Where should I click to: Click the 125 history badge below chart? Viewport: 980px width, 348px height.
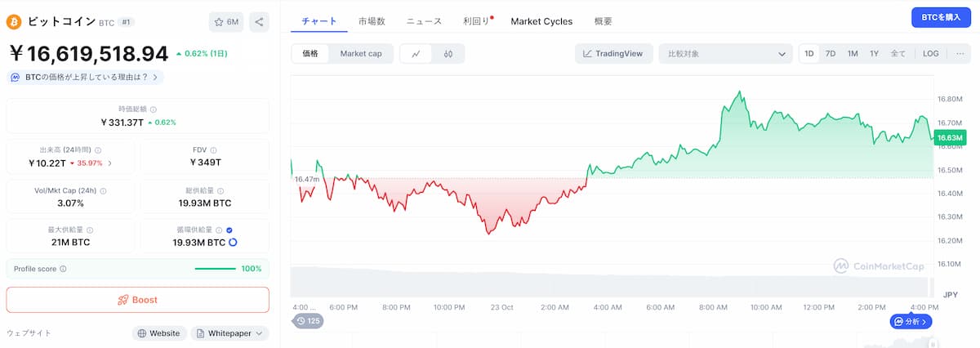point(308,321)
